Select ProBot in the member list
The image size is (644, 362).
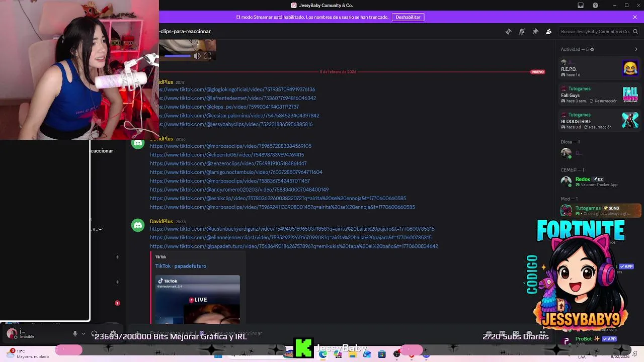pyautogui.click(x=600, y=340)
